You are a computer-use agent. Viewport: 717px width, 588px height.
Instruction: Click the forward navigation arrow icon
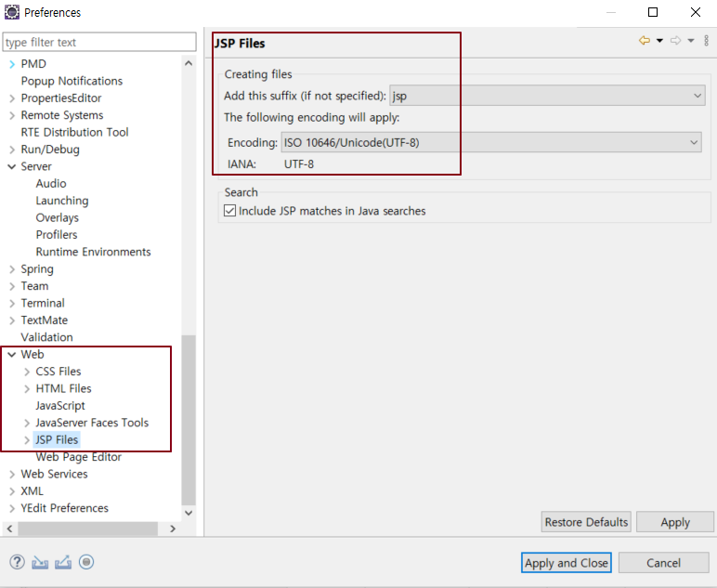click(x=675, y=41)
